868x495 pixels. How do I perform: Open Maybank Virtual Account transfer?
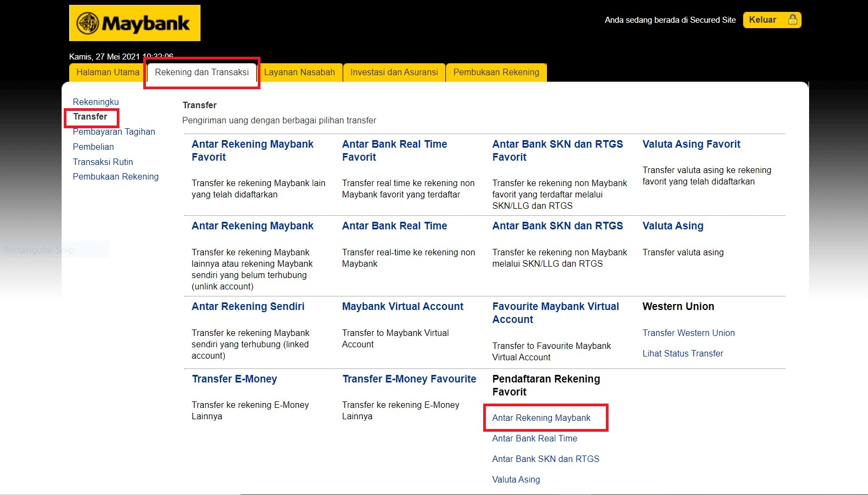(x=402, y=307)
